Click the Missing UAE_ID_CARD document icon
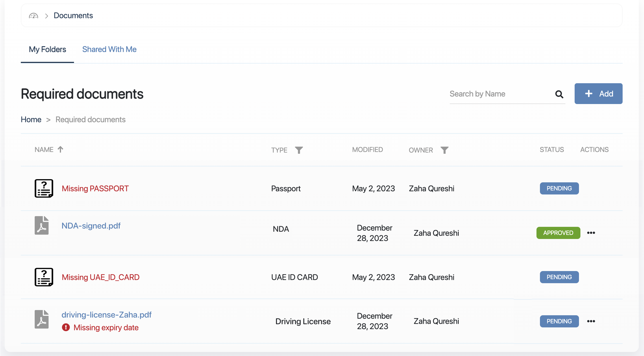The width and height of the screenshot is (644, 356). pos(44,277)
